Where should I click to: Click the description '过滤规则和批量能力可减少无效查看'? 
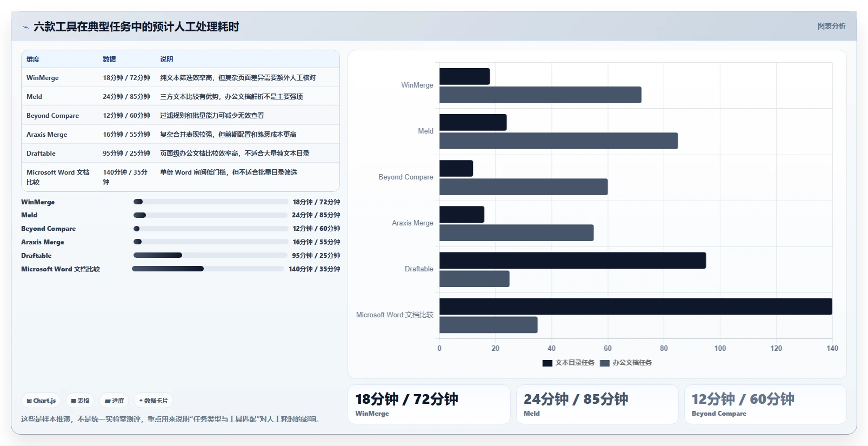point(212,116)
